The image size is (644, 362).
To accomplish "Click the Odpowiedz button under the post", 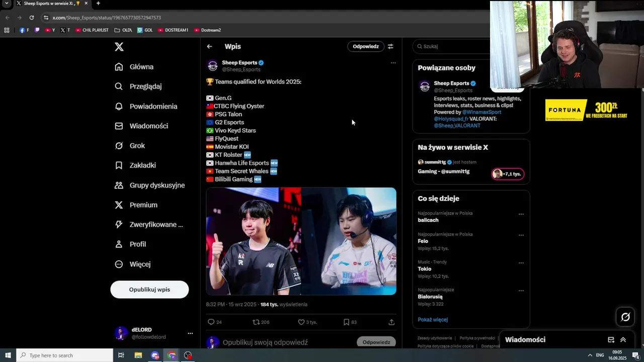I will [376, 342].
